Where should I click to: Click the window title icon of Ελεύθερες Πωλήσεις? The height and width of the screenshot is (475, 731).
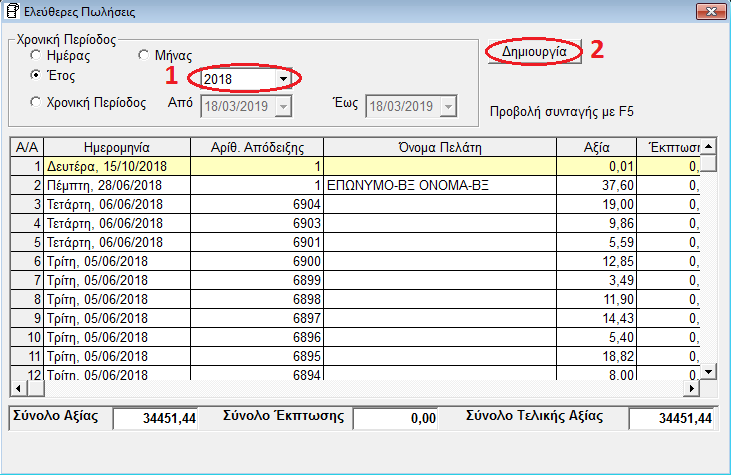click(12, 11)
